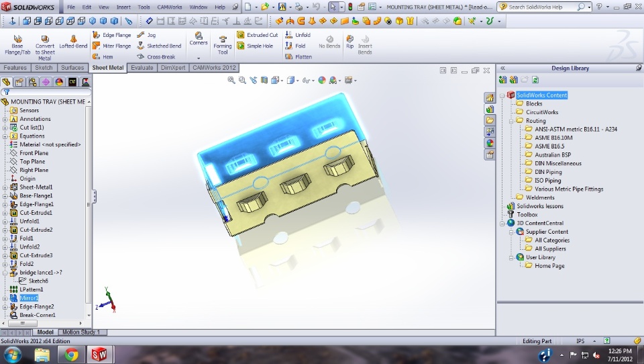The image size is (644, 364).
Task: Click the Hem tool
Action: click(103, 57)
